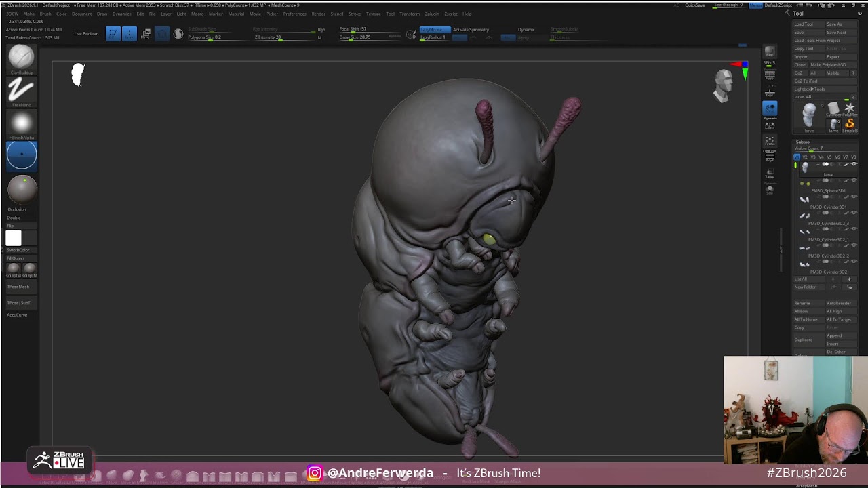The width and height of the screenshot is (868, 488).
Task: Click the Append subtool button
Action: [841, 335]
